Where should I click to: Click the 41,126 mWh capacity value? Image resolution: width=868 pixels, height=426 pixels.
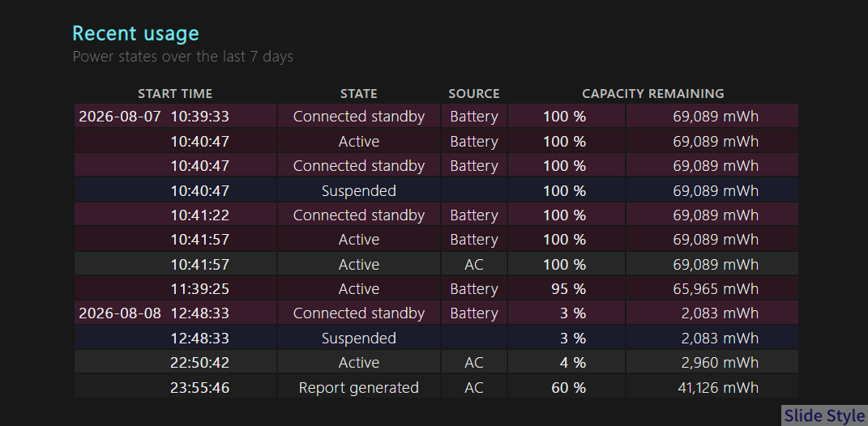coord(718,387)
